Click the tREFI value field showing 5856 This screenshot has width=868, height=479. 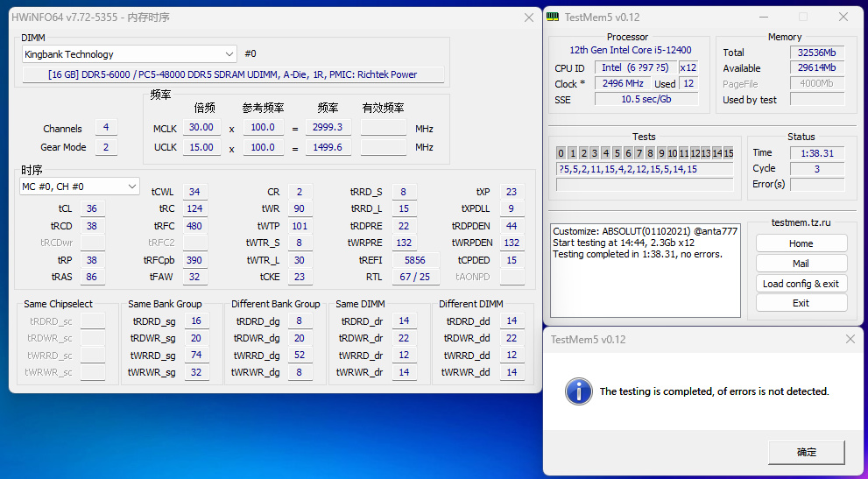point(414,260)
